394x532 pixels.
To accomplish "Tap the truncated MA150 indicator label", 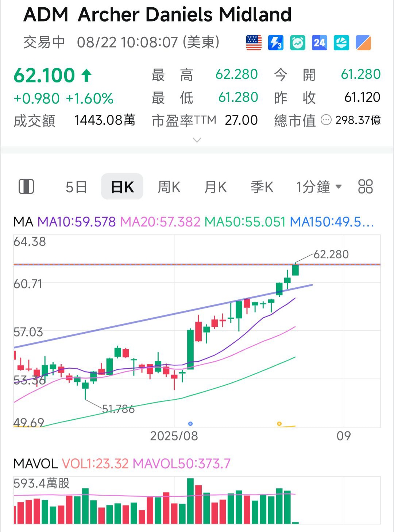I will point(332,222).
